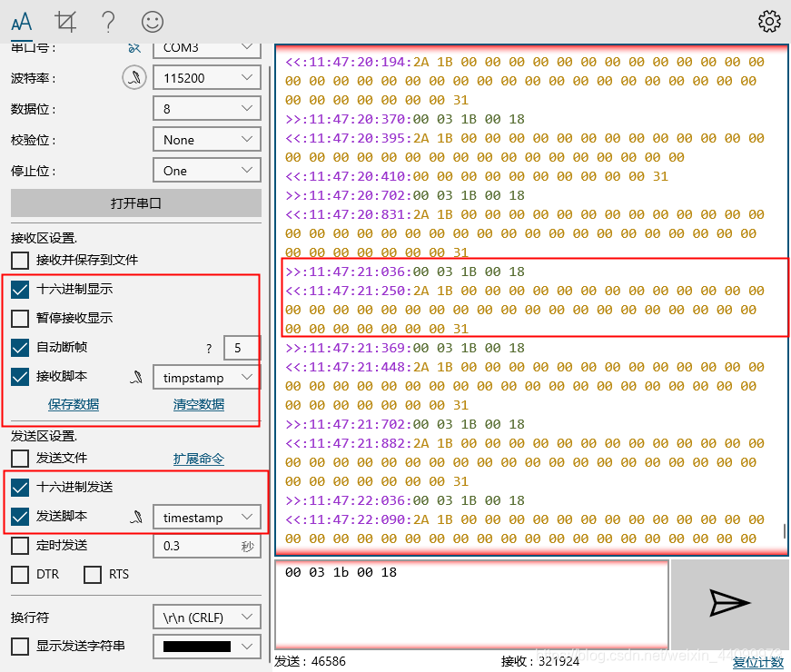Click the timed send interval field 0.3
The width and height of the screenshot is (791, 672).
pyautogui.click(x=207, y=546)
